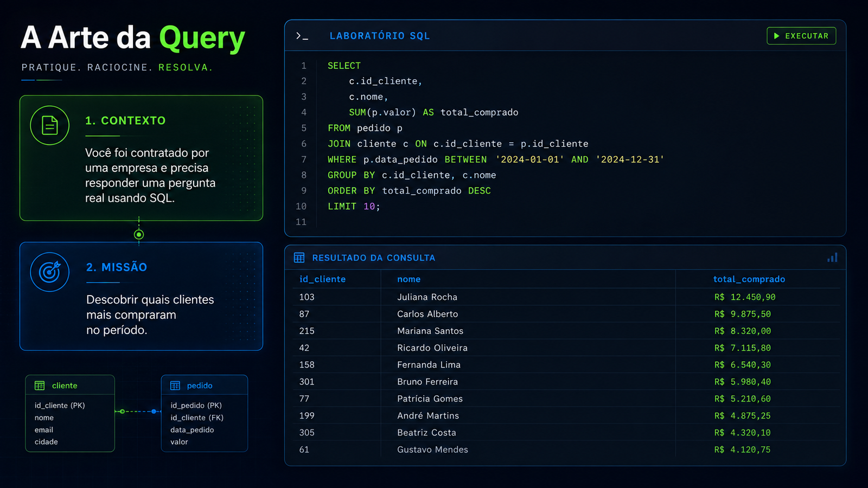This screenshot has height=488, width=868.
Task: Click the R$ 9.875,50 value
Action: click(x=743, y=314)
